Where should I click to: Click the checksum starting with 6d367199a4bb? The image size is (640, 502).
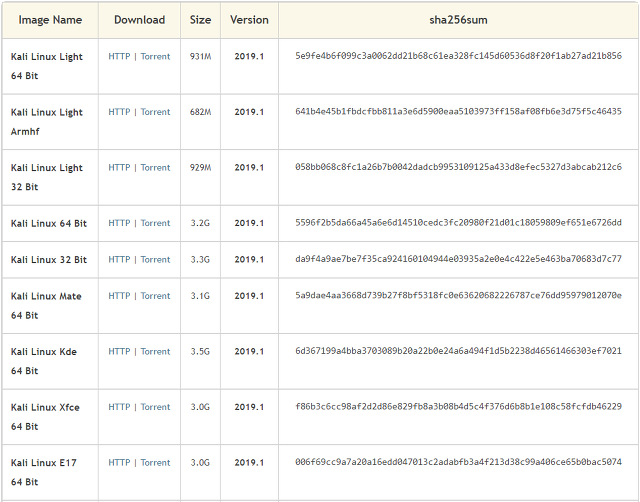tap(458, 351)
